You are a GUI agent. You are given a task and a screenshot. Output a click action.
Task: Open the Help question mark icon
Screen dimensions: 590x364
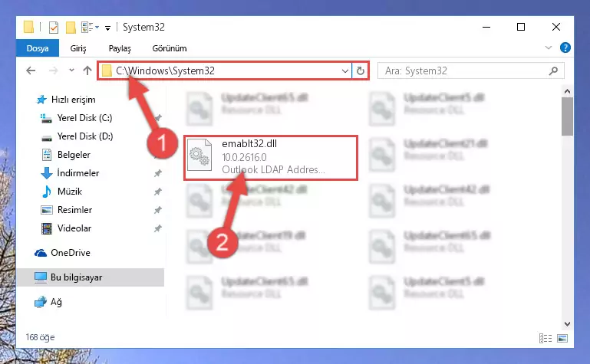click(x=565, y=48)
